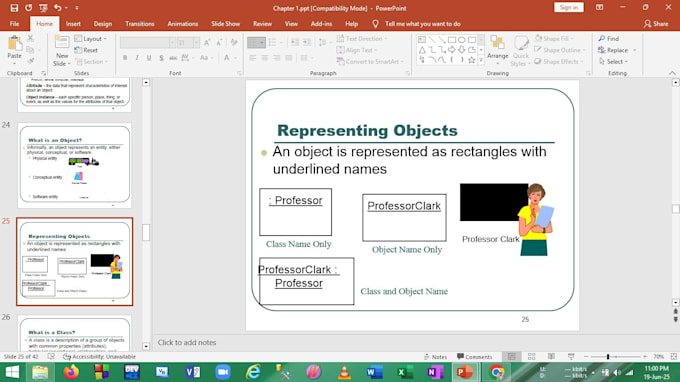The height and width of the screenshot is (382, 680).
Task: Launch PowerPoint from the Windows taskbar
Action: coord(464,372)
